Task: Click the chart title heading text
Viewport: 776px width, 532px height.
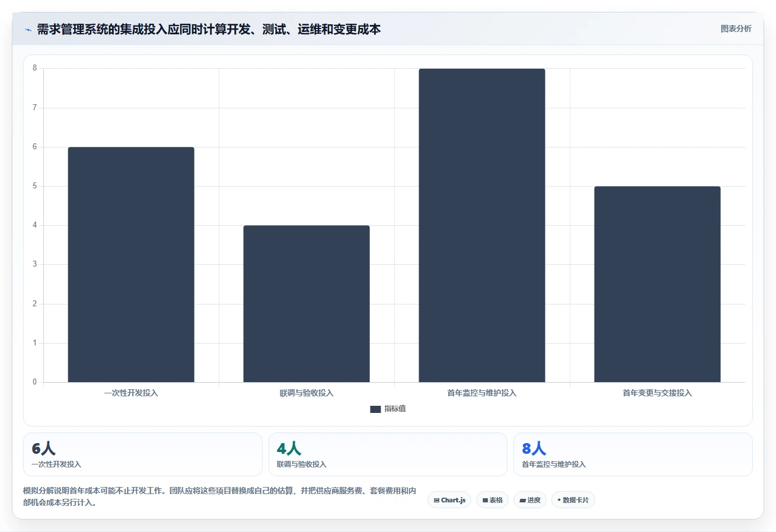Action: point(209,29)
